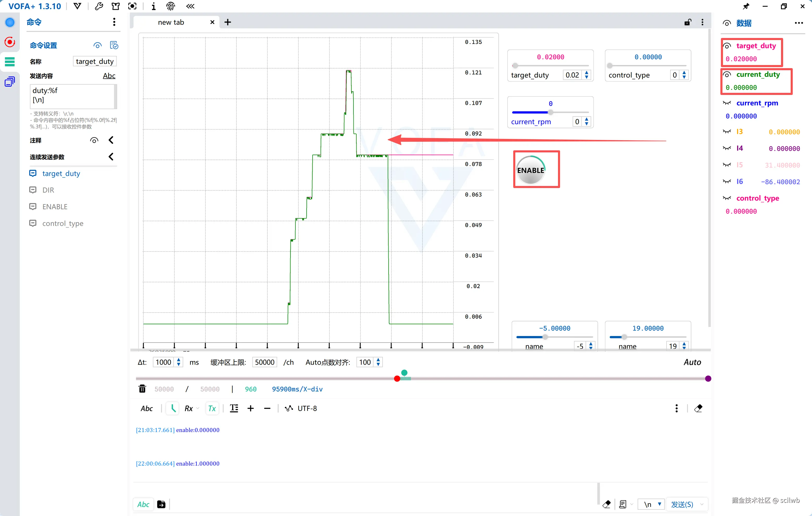The height and width of the screenshot is (516, 812).
Task: Collapse the 连续发送参数 section chevron
Action: 111,157
